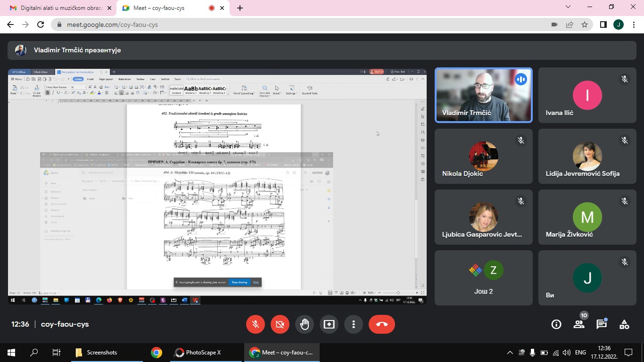644x362 pixels.
Task: Click Bold button in shared WPS ribbon
Action: pyautogui.click(x=47, y=92)
